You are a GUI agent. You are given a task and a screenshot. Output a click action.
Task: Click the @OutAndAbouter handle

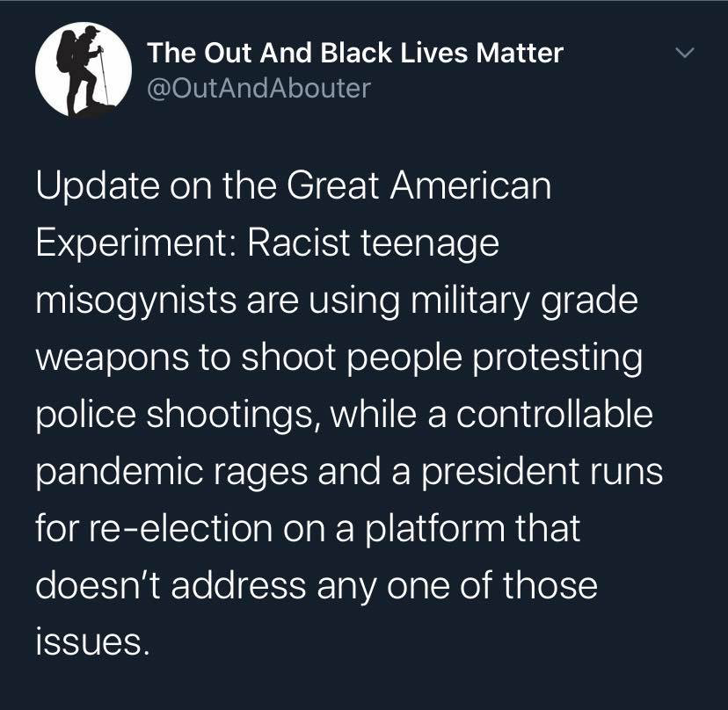[x=259, y=88]
